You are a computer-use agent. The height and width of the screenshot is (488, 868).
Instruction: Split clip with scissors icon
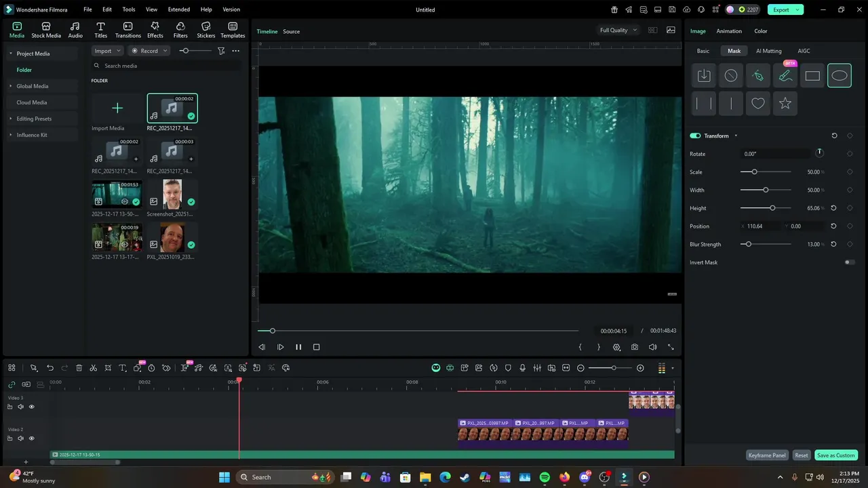(x=94, y=368)
